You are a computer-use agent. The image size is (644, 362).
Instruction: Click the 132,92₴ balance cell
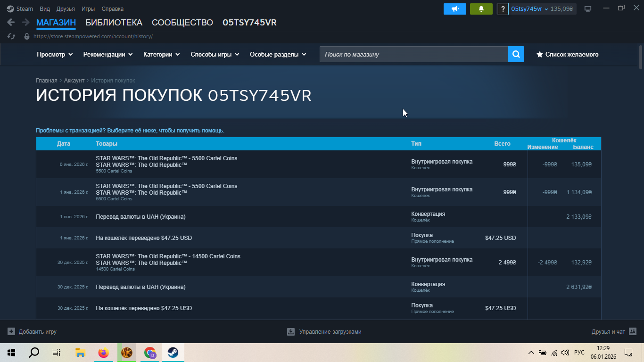coord(580,263)
